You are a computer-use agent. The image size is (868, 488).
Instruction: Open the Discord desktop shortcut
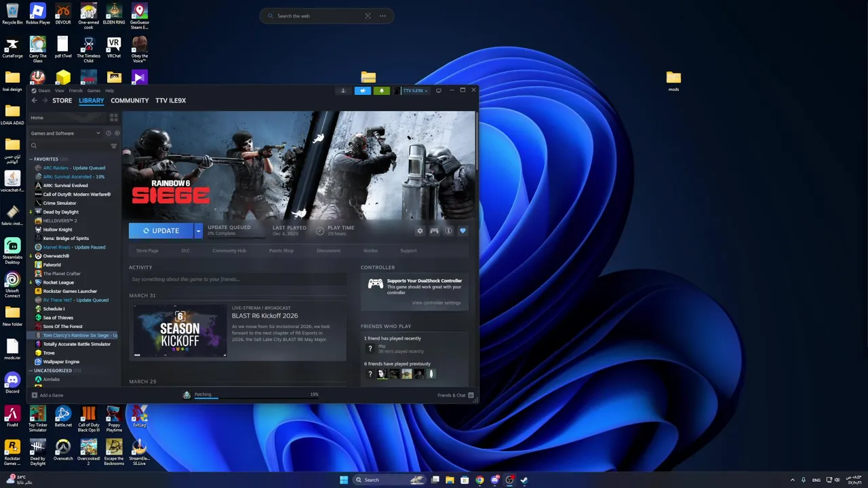12,383
